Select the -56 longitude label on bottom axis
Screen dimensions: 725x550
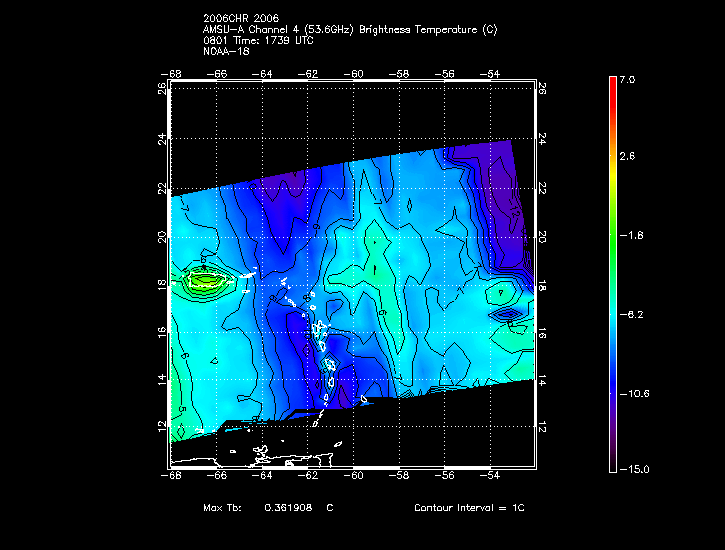coord(444,476)
